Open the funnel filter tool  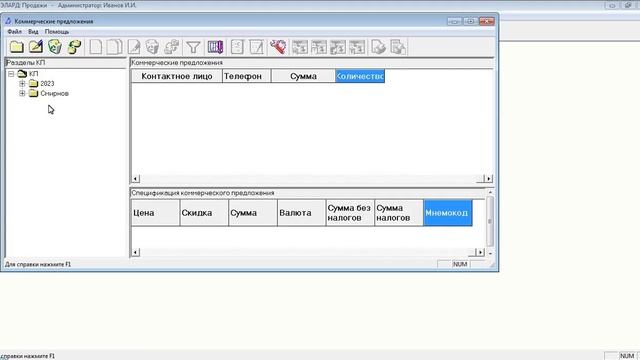[193, 47]
